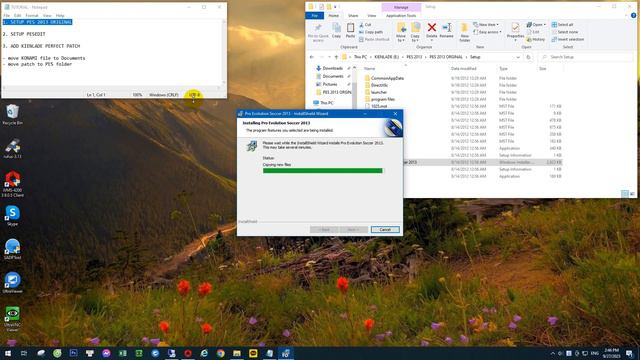Click Invert selection in ribbon
The height and width of the screenshot is (360, 640).
pyautogui.click(x=568, y=39)
